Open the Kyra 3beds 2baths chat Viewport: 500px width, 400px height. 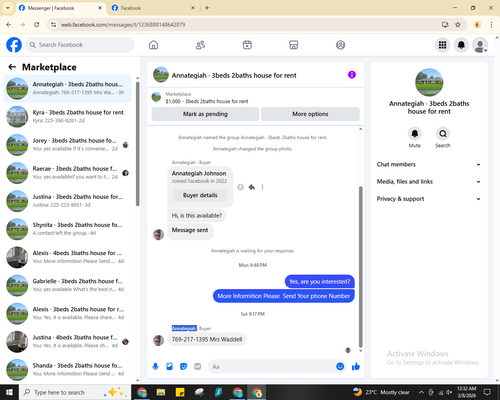click(x=68, y=116)
